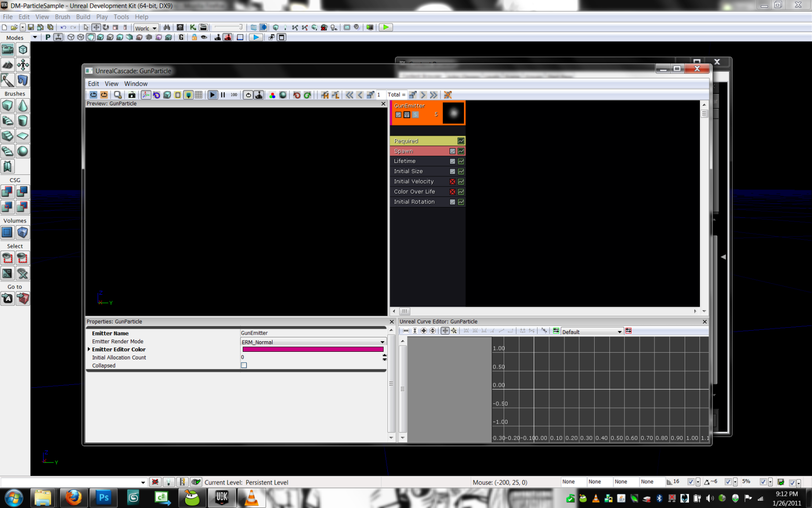Image resolution: width=812 pixels, height=508 pixels.
Task: Click the curve editor fit horizontally icon
Action: click(406, 331)
